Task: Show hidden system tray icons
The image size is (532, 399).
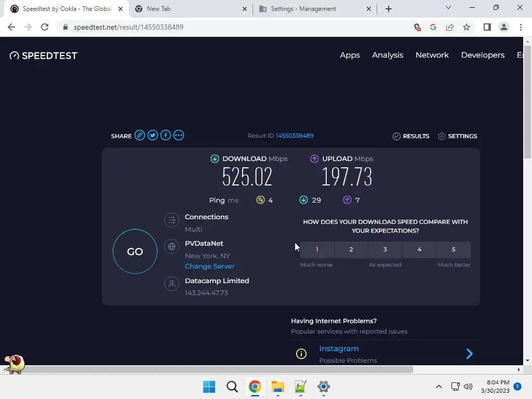Action: 438,387
